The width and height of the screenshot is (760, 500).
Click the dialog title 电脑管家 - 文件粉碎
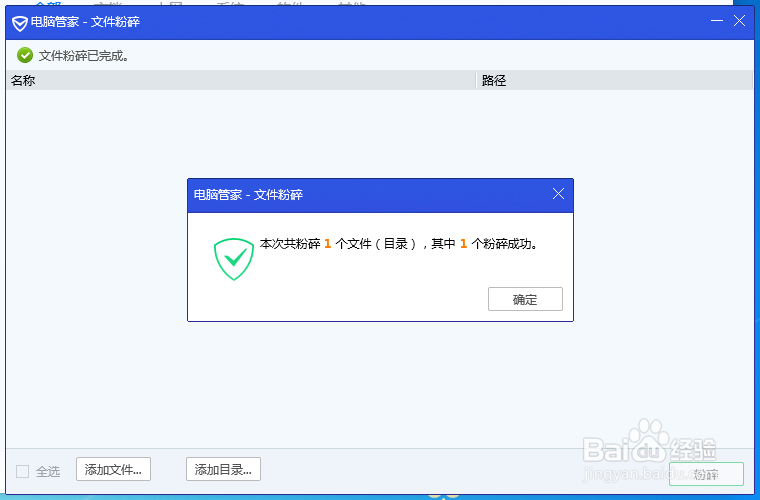248,195
